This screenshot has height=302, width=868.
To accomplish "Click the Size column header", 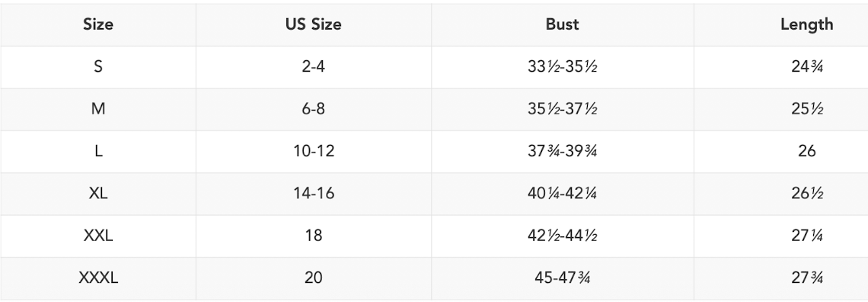I will (x=98, y=24).
